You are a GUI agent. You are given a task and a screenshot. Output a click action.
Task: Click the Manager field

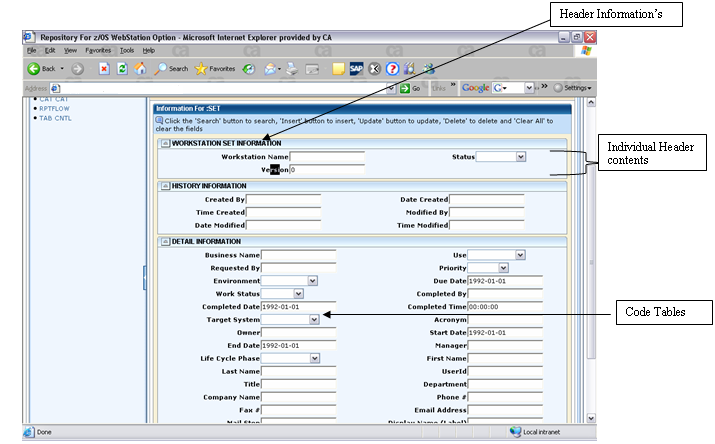pos(505,346)
